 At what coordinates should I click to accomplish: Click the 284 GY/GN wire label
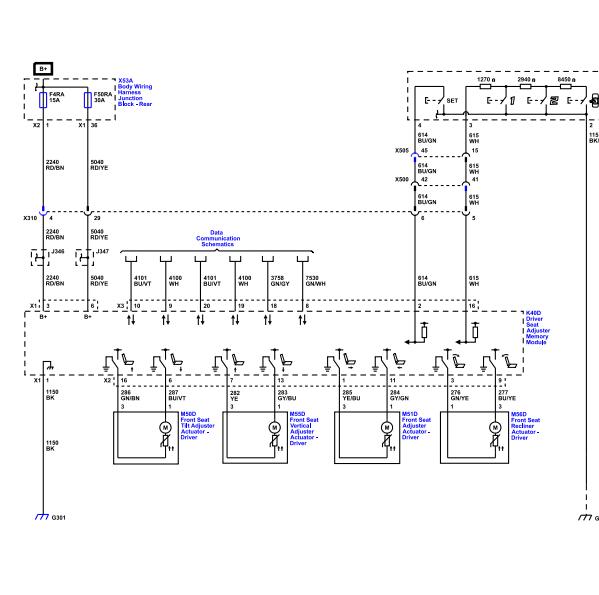[399, 395]
